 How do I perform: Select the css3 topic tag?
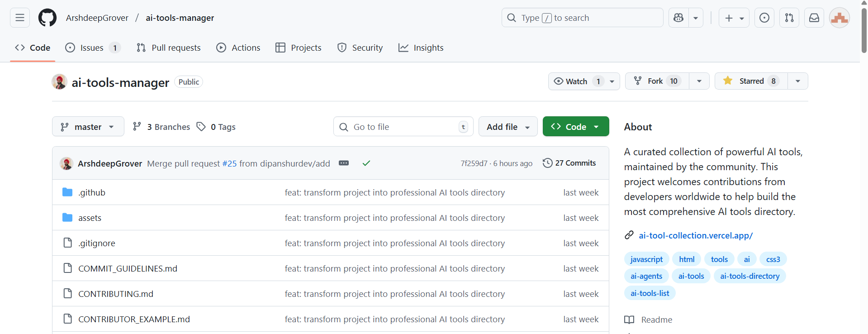point(773,259)
